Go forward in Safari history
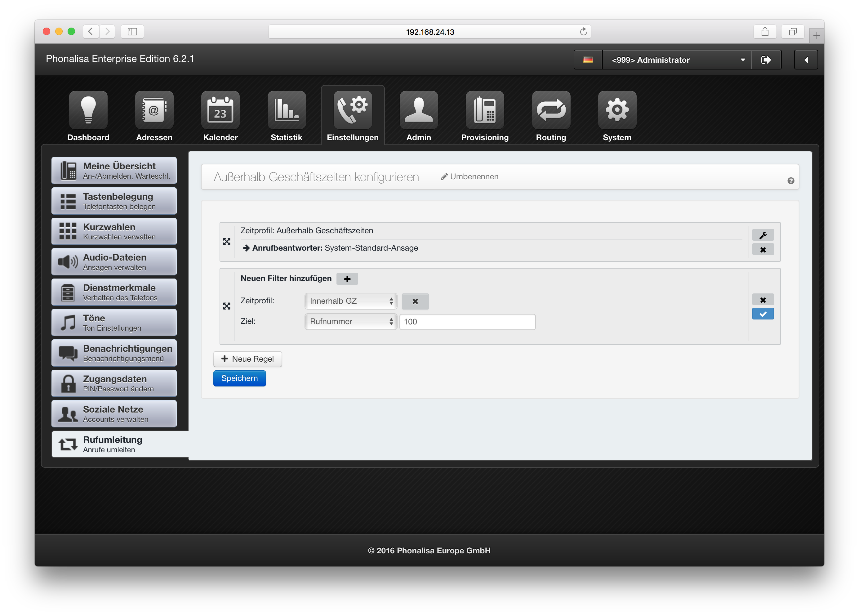 point(107,32)
